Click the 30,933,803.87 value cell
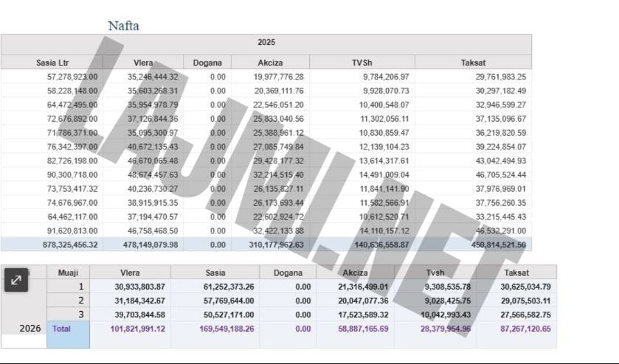 pyautogui.click(x=139, y=287)
